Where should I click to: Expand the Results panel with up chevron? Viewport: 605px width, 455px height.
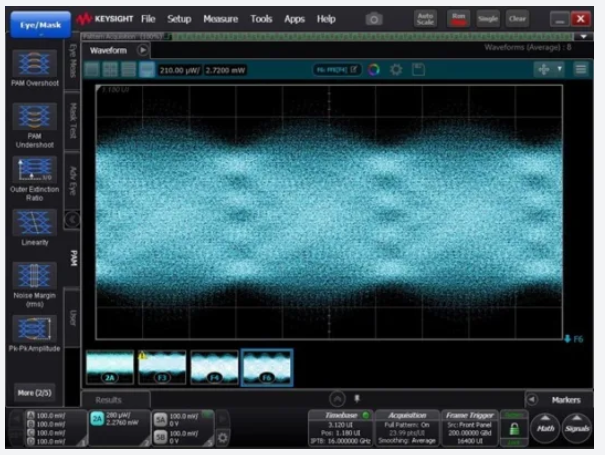point(337,399)
